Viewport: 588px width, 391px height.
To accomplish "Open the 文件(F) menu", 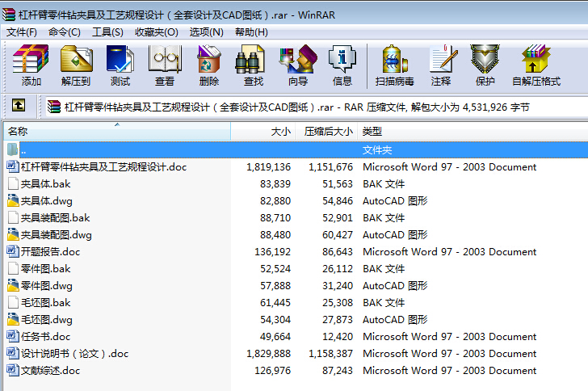I will tap(21, 32).
